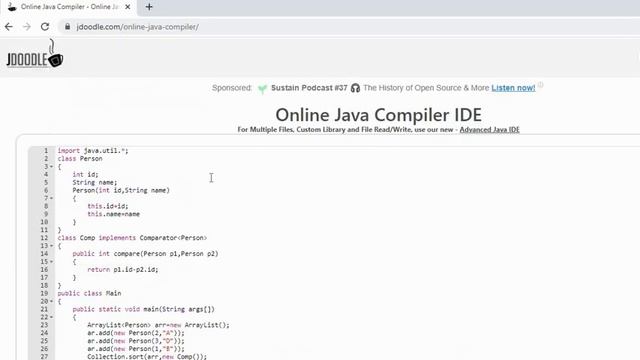Click the JDoodle logo

pyautogui.click(x=35, y=53)
